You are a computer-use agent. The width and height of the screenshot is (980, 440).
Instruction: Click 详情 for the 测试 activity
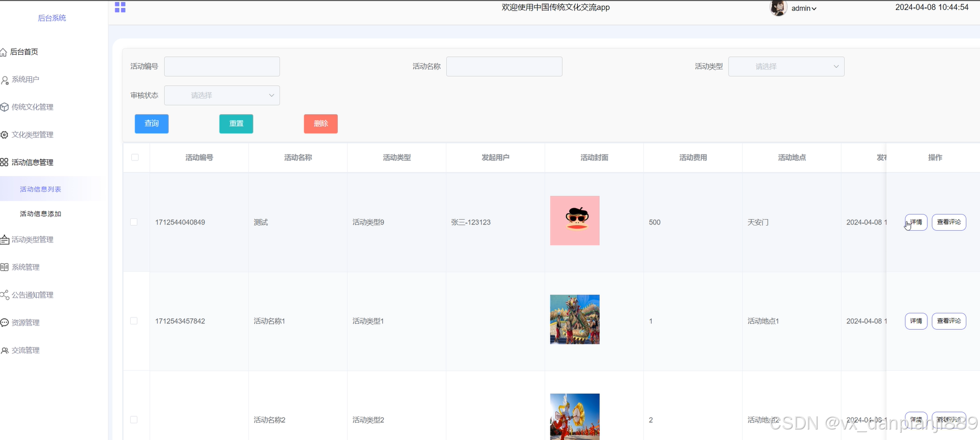coord(916,222)
